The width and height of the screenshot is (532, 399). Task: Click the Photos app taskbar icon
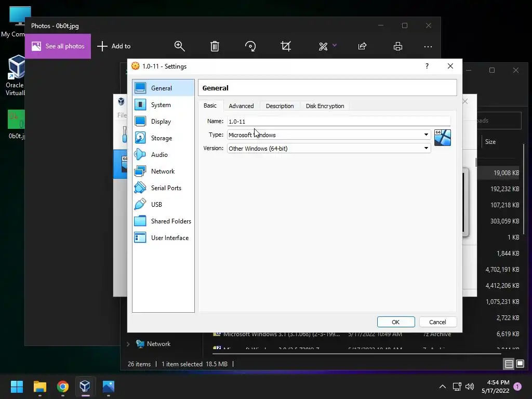tap(108, 387)
